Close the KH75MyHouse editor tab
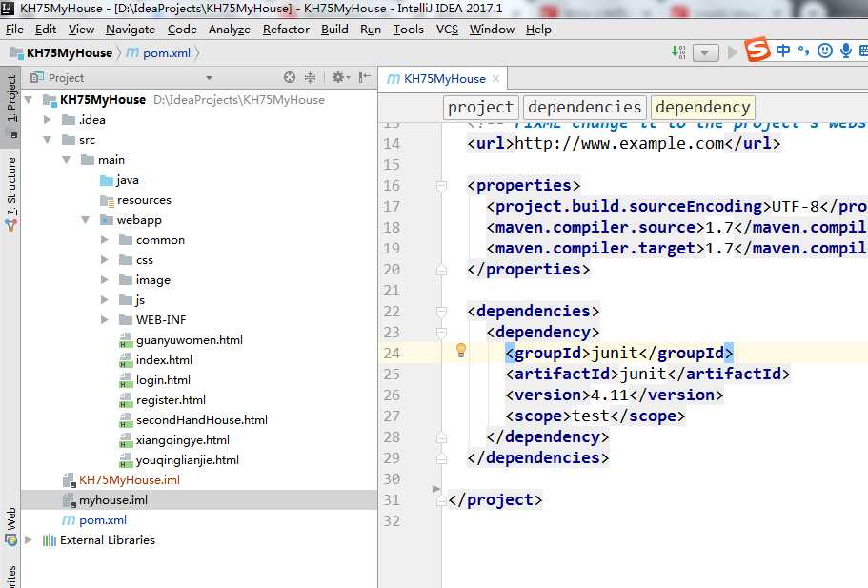This screenshot has width=868, height=588. point(496,78)
